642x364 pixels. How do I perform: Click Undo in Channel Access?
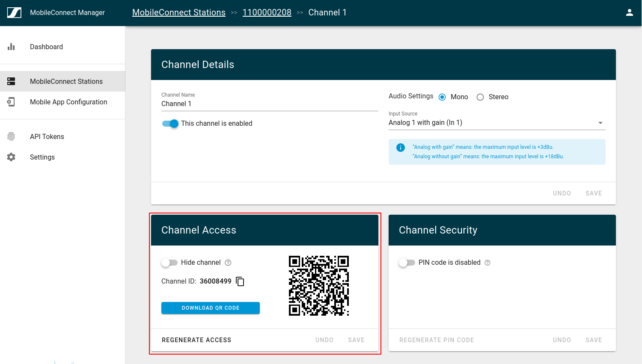pyautogui.click(x=324, y=340)
